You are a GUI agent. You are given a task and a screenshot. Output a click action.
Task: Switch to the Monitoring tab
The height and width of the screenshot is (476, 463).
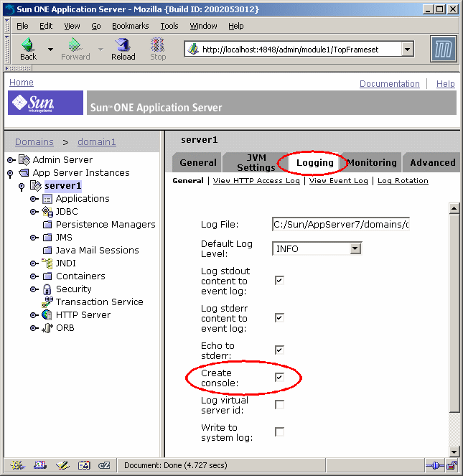(x=372, y=163)
